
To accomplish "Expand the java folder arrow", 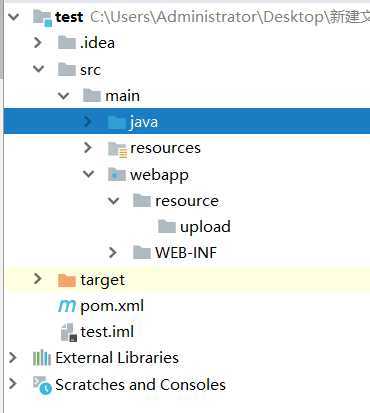I will [88, 122].
